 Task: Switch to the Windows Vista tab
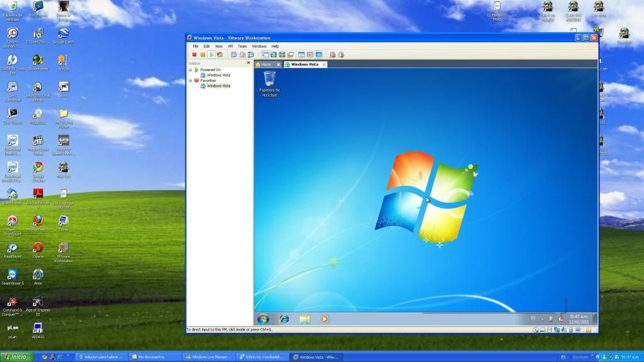point(304,65)
